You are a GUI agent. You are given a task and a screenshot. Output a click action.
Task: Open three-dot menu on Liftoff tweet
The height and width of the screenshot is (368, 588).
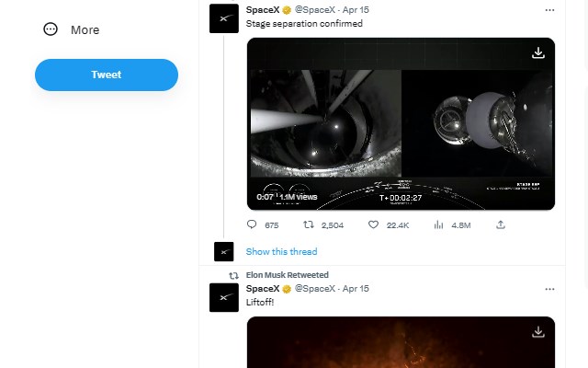click(x=549, y=289)
